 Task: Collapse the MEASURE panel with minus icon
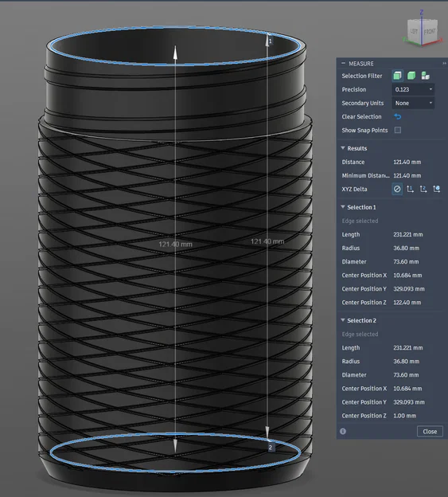pyautogui.click(x=343, y=64)
